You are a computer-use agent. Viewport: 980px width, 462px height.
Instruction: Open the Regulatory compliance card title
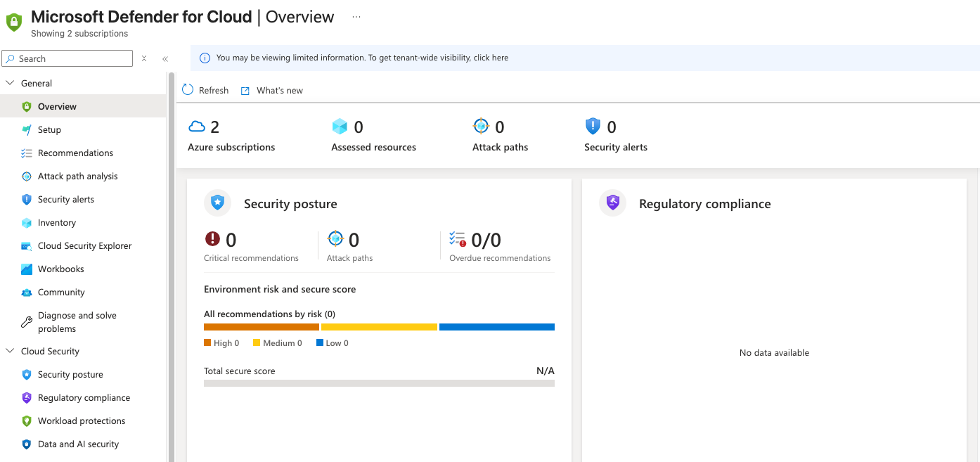[x=705, y=204]
